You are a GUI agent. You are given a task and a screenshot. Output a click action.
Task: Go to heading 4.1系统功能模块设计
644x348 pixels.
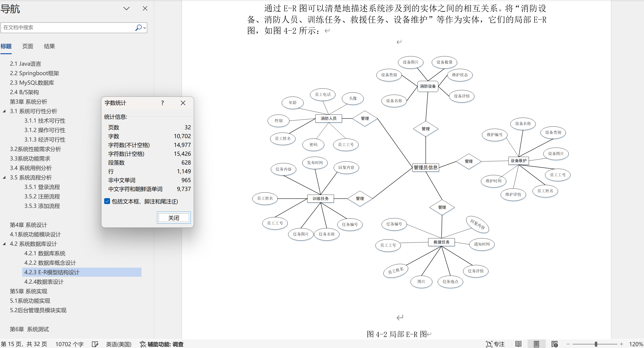tap(35, 234)
